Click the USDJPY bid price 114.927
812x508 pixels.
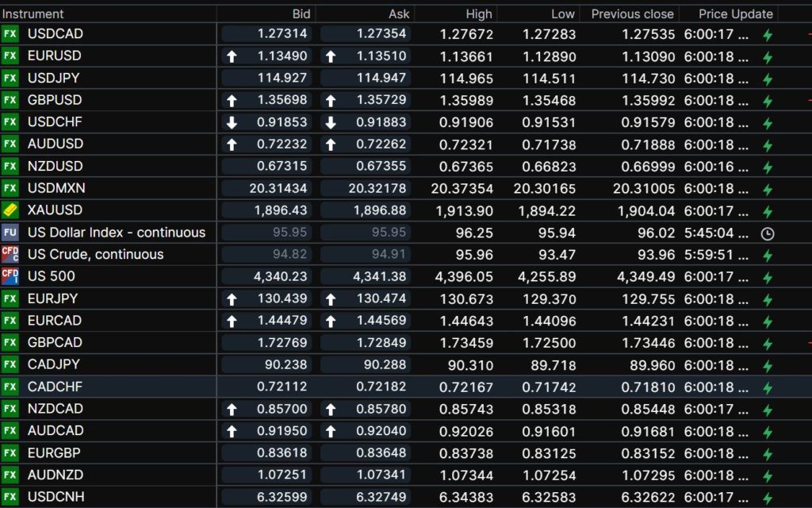coord(282,78)
